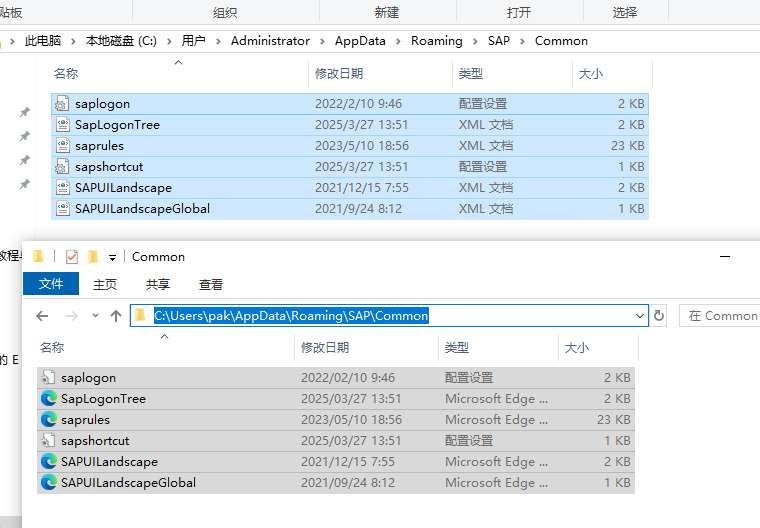Sort by 大小 column in the Administrator window

591,74
